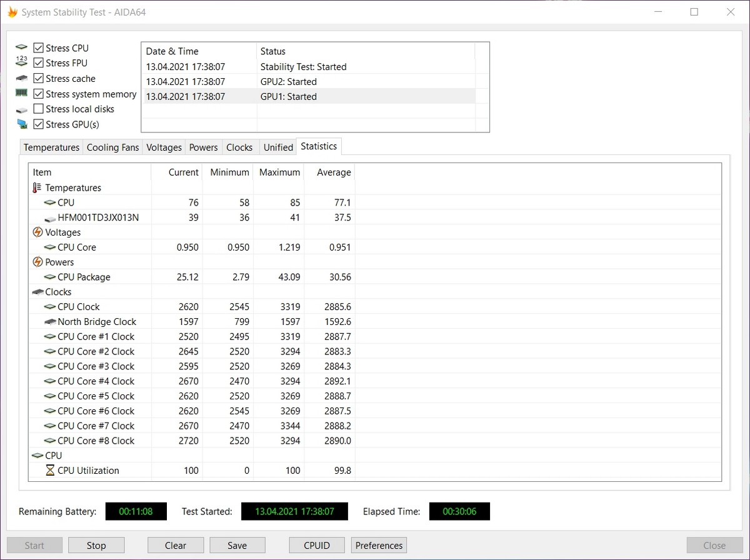Switch to the Voltages tab
The width and height of the screenshot is (750, 560).
(x=164, y=147)
